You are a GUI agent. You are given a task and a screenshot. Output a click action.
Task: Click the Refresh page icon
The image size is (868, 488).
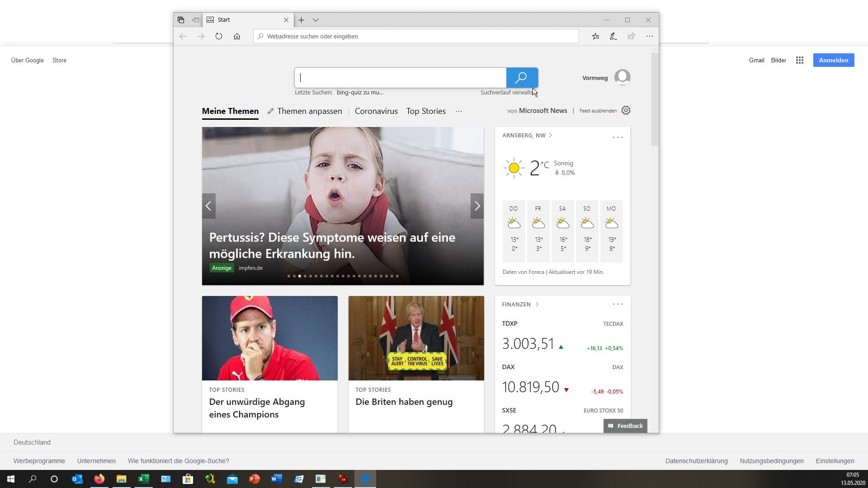(219, 36)
